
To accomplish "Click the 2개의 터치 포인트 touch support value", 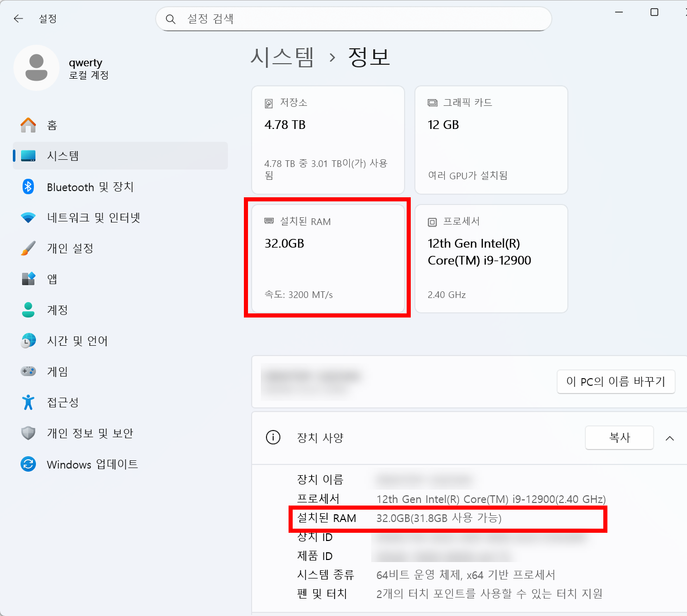I will 489,594.
